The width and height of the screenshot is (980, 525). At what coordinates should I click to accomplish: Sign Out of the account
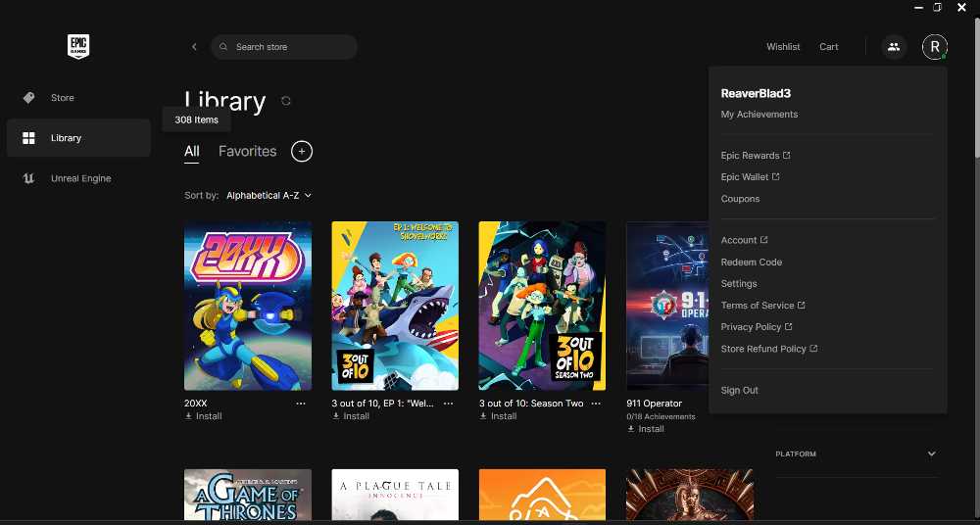tap(739, 391)
